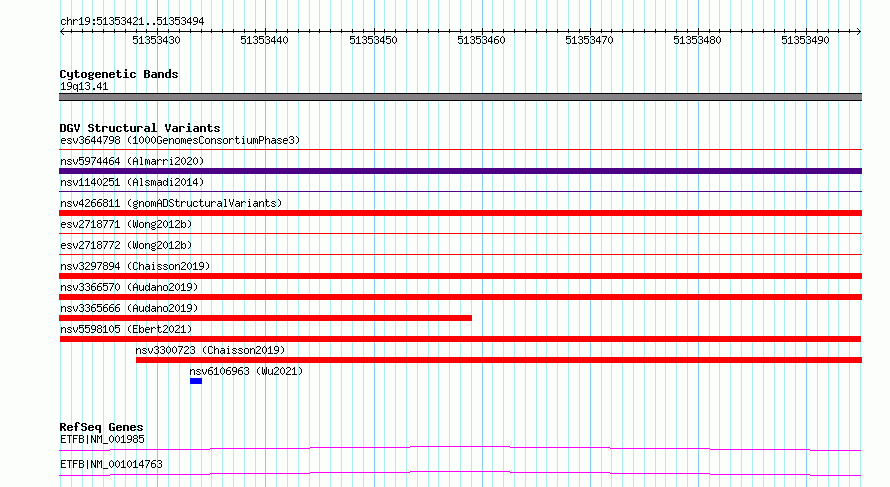Click ruler position 51353470
Screen dimensions: 890x487
point(589,40)
